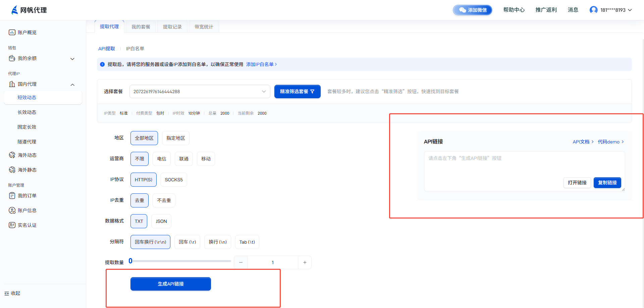The image size is (644, 308).
Task: Click 复制链接 button
Action: point(607,183)
